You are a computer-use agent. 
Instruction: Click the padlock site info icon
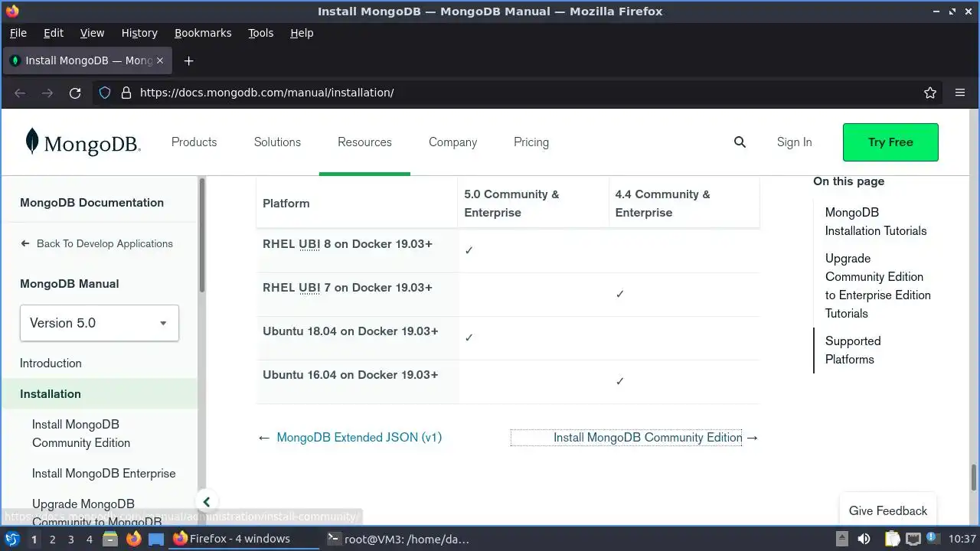click(x=126, y=93)
